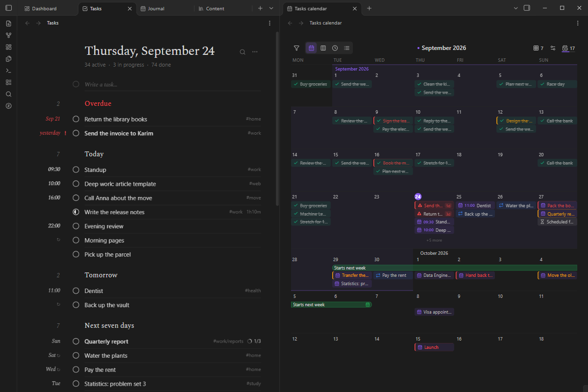Toggle the right sidebar layout icon

527,8
